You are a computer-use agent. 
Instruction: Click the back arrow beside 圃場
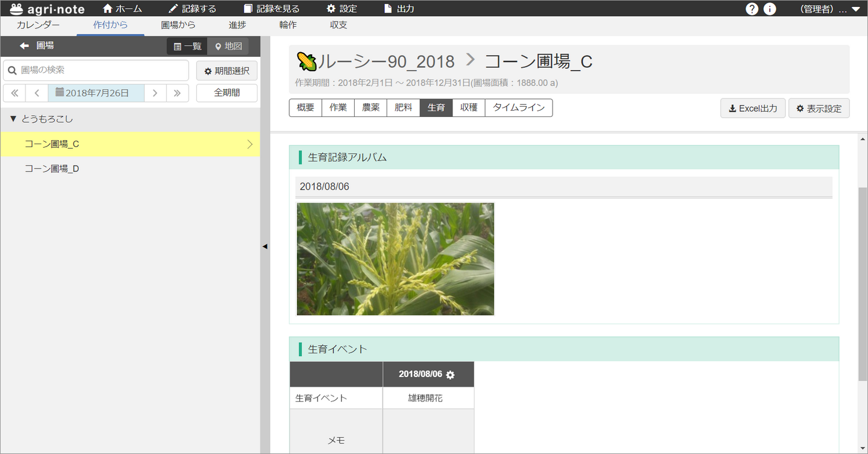(x=24, y=46)
